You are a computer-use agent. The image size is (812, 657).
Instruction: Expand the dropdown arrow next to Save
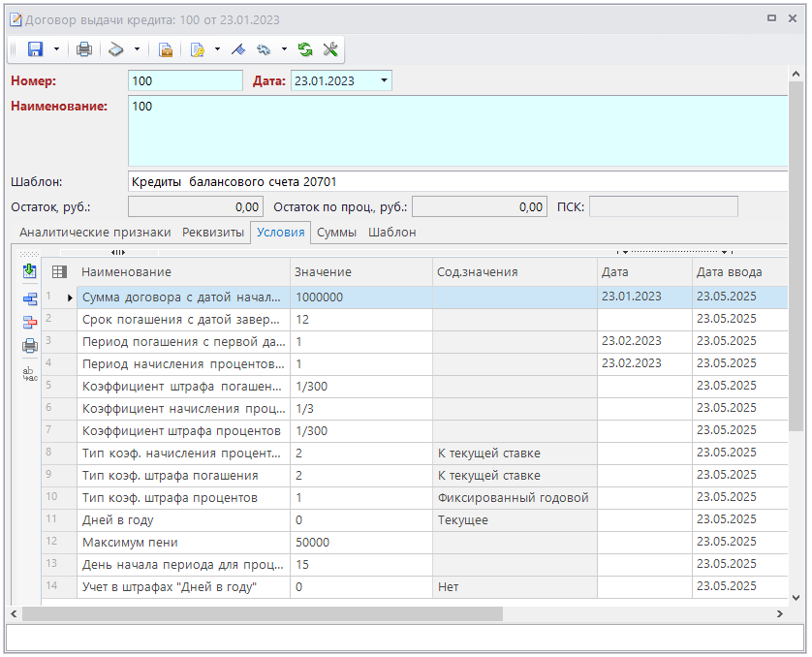coord(57,49)
